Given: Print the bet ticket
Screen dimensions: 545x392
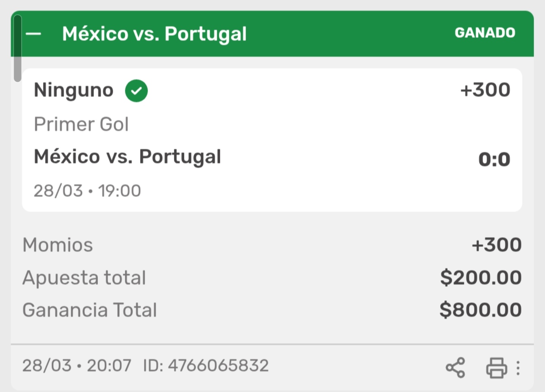Looking at the screenshot, I should click(x=496, y=367).
